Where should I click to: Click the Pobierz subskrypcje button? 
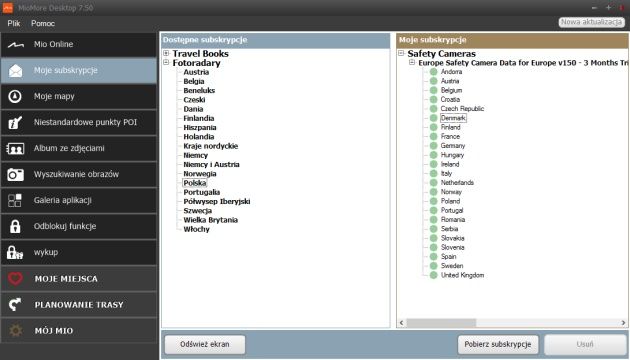[x=498, y=344]
